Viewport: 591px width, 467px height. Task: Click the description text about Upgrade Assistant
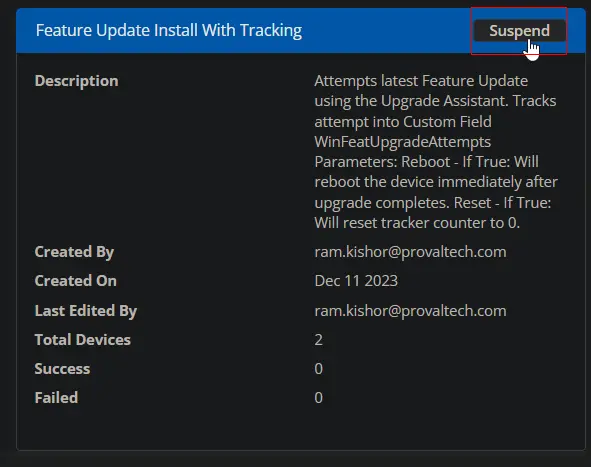pos(436,152)
